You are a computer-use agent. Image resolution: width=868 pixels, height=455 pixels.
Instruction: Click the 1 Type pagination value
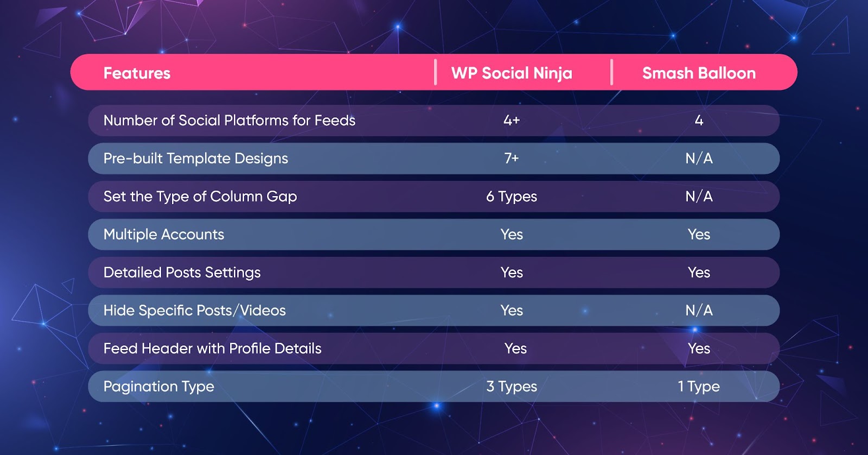699,387
